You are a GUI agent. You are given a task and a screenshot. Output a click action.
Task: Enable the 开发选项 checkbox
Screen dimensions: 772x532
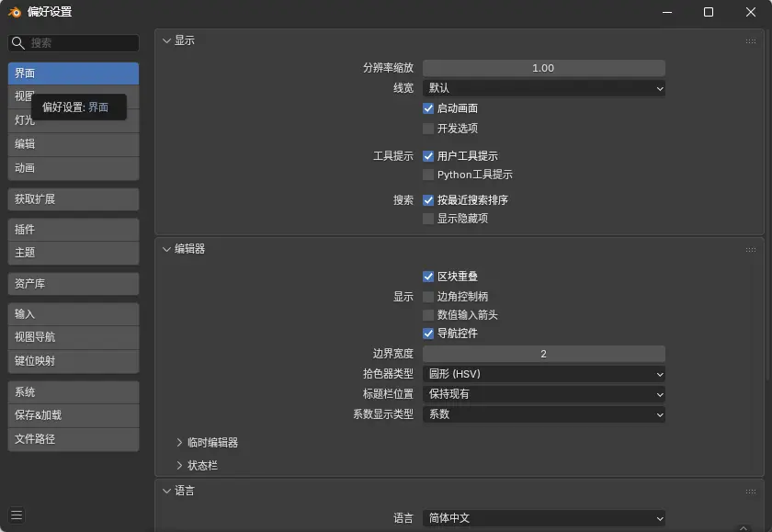(428, 129)
